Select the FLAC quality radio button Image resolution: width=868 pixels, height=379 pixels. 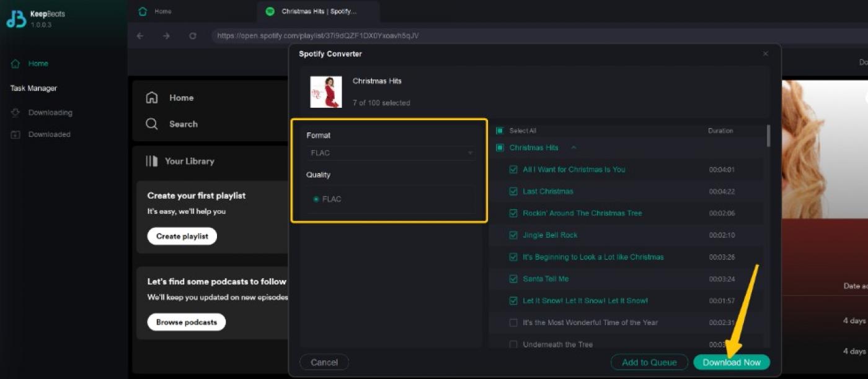[316, 199]
